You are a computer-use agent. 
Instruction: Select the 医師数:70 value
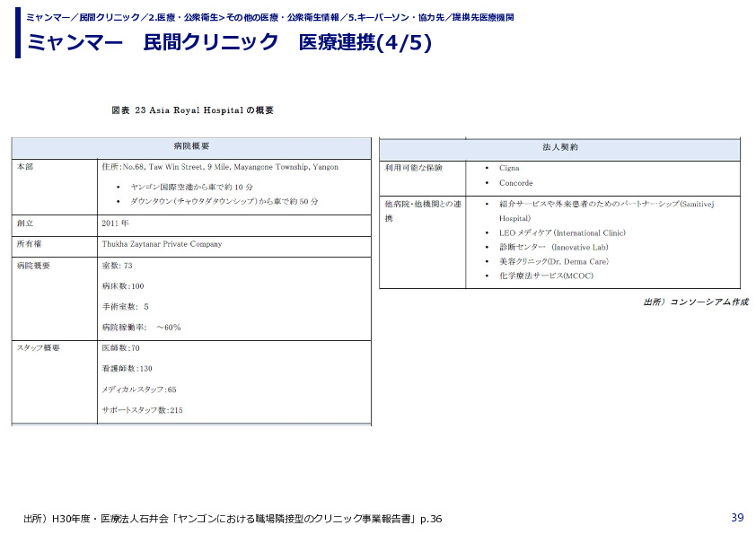coord(120,348)
